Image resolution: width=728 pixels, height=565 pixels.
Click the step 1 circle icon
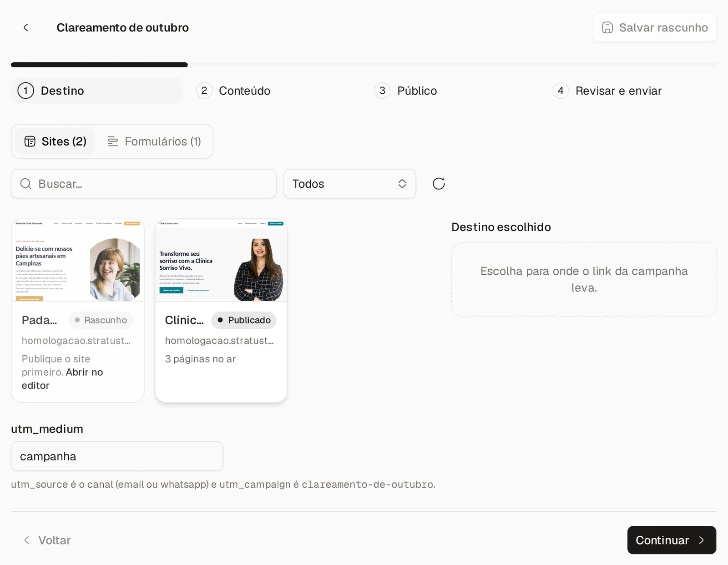pos(26,91)
